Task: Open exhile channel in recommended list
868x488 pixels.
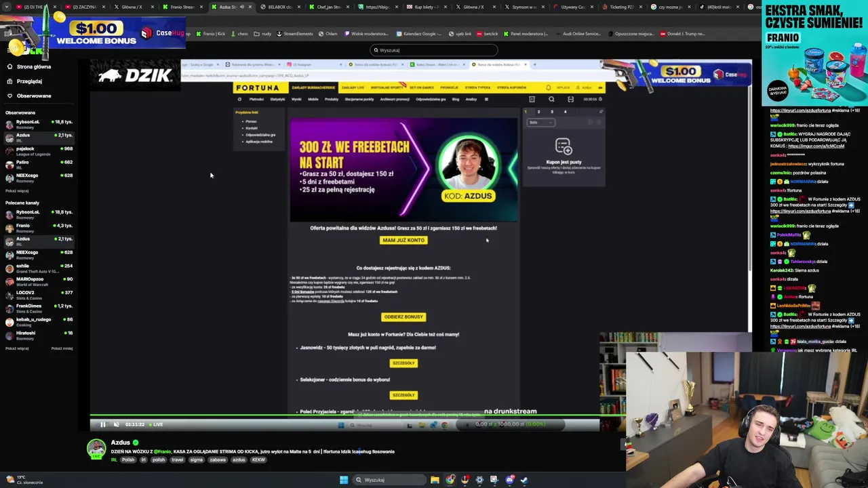Action: pyautogui.click(x=39, y=268)
